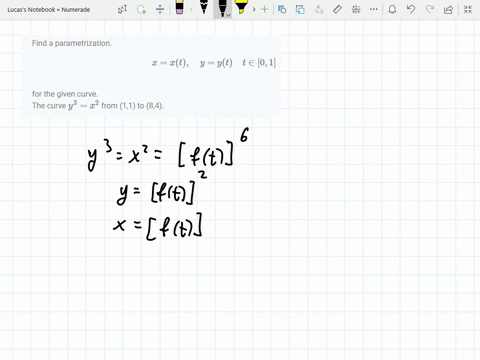This screenshot has width=480, height=360.
Task: Exit full screen mode
Action: 468,9
